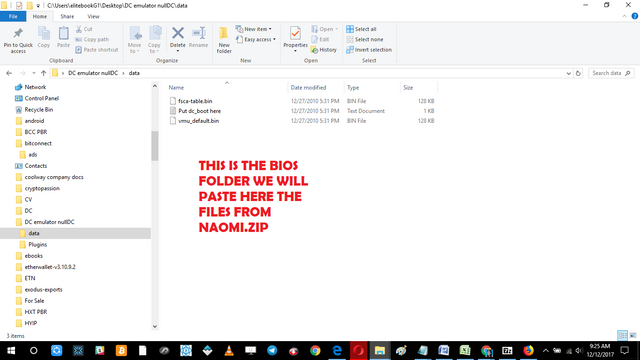Viewport: 640px width, 360px height.
Task: Click the Copy ribbon button
Action: [x=44, y=37]
